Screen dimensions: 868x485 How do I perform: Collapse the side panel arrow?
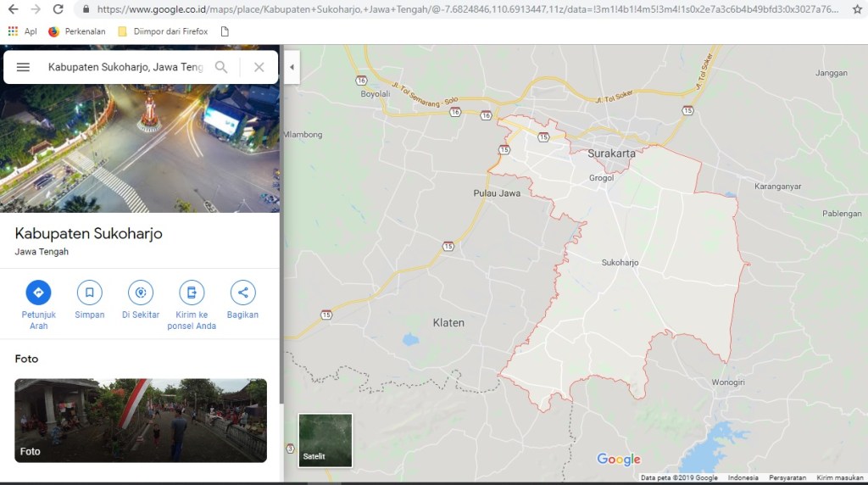coord(292,67)
